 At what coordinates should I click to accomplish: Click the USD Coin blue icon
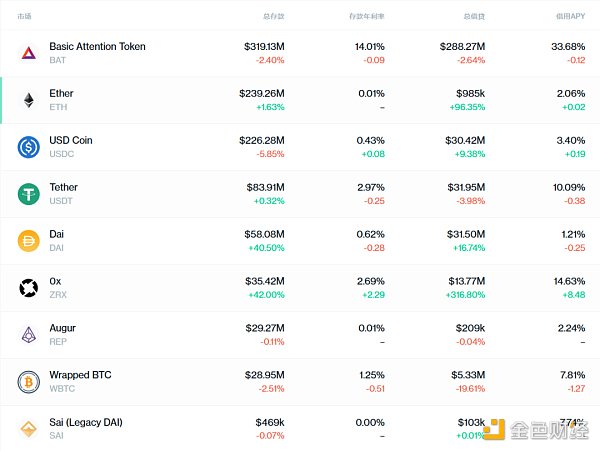pos(29,147)
